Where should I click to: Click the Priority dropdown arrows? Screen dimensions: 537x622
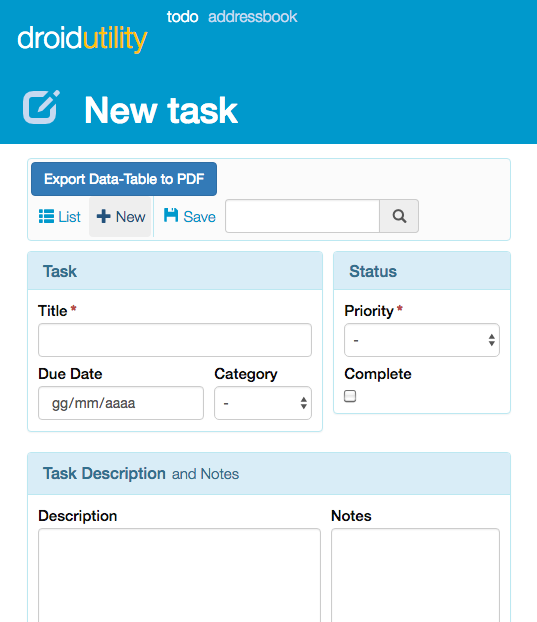click(491, 340)
